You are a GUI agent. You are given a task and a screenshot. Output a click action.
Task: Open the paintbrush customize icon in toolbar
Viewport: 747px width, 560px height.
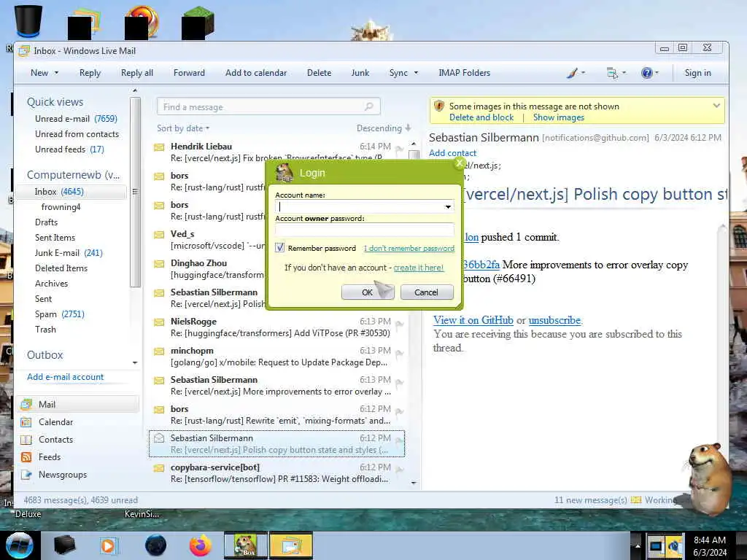(x=573, y=73)
